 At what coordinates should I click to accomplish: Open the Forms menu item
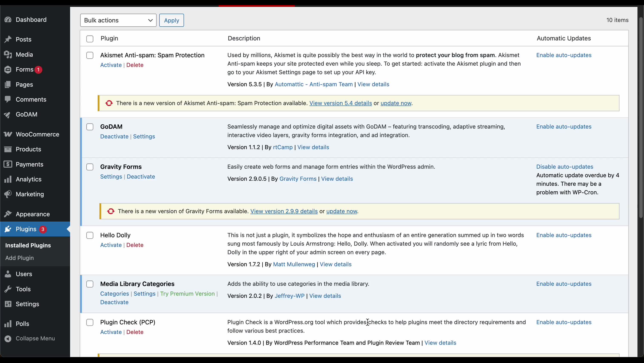coord(24,69)
